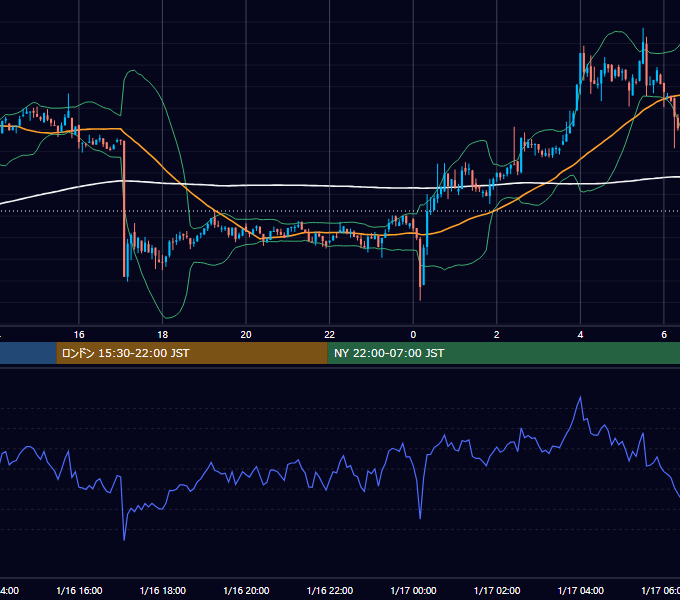The height and width of the screenshot is (600, 680).
Task: Click the 22 hour label on price chart axis
Action: (x=330, y=334)
